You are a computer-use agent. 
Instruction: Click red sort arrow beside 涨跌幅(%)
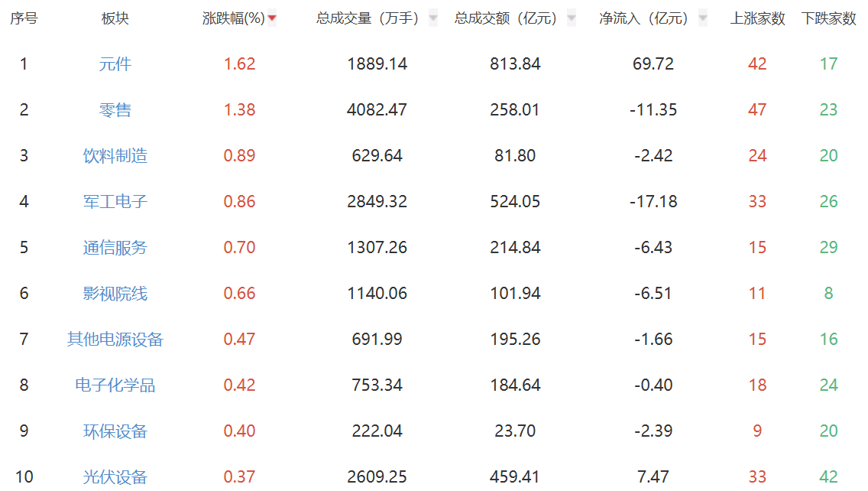click(272, 18)
